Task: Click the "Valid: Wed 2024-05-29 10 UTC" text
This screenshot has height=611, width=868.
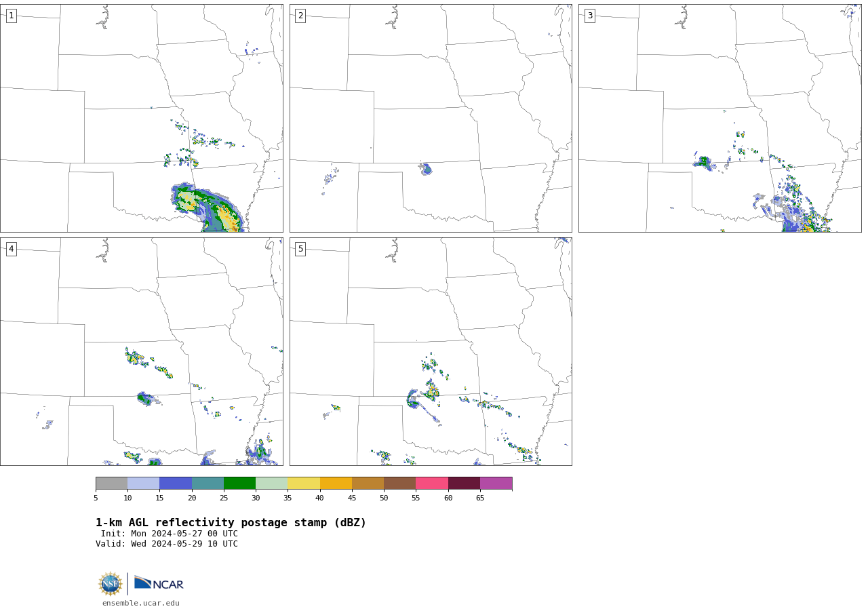Action: tap(167, 544)
